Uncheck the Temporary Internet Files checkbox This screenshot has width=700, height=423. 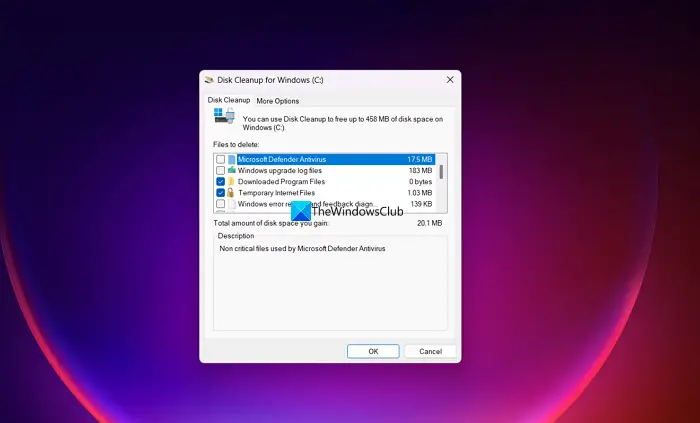221,193
